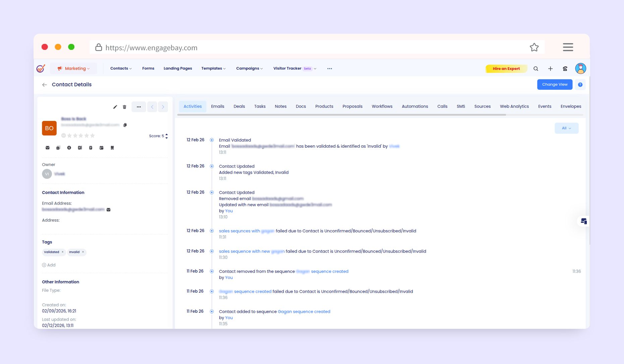Open search with the magnifier icon
624x364 pixels.
pos(536,69)
